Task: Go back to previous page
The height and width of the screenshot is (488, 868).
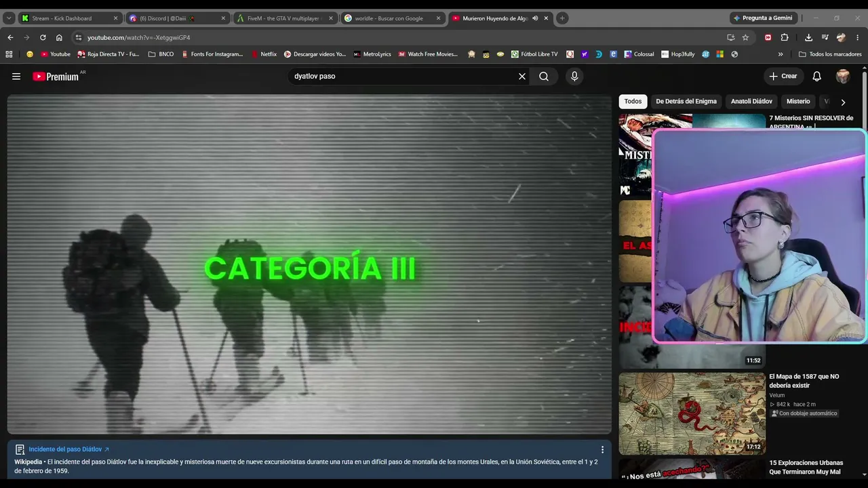Action: pyautogui.click(x=10, y=37)
